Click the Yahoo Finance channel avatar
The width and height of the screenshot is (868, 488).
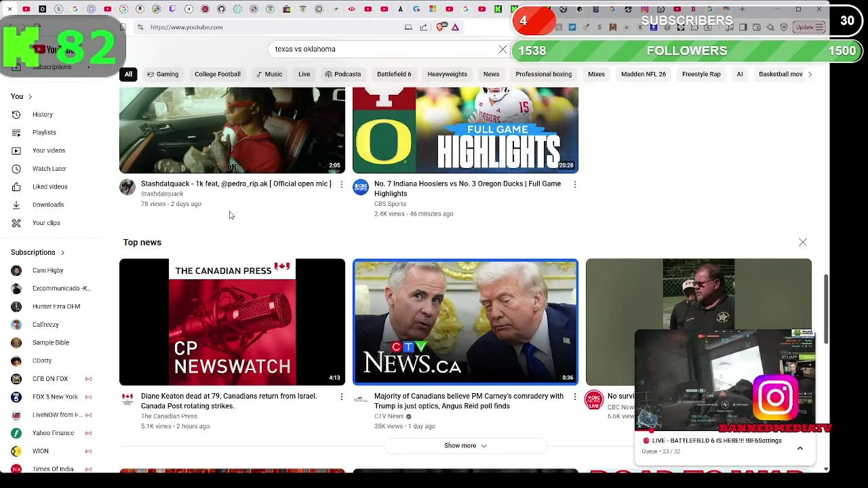16,433
